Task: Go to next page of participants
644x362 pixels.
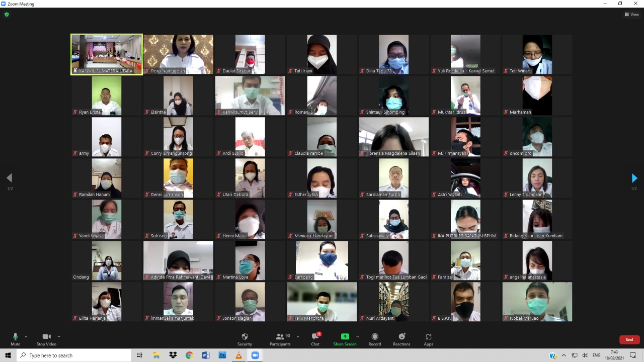Action: [634, 178]
